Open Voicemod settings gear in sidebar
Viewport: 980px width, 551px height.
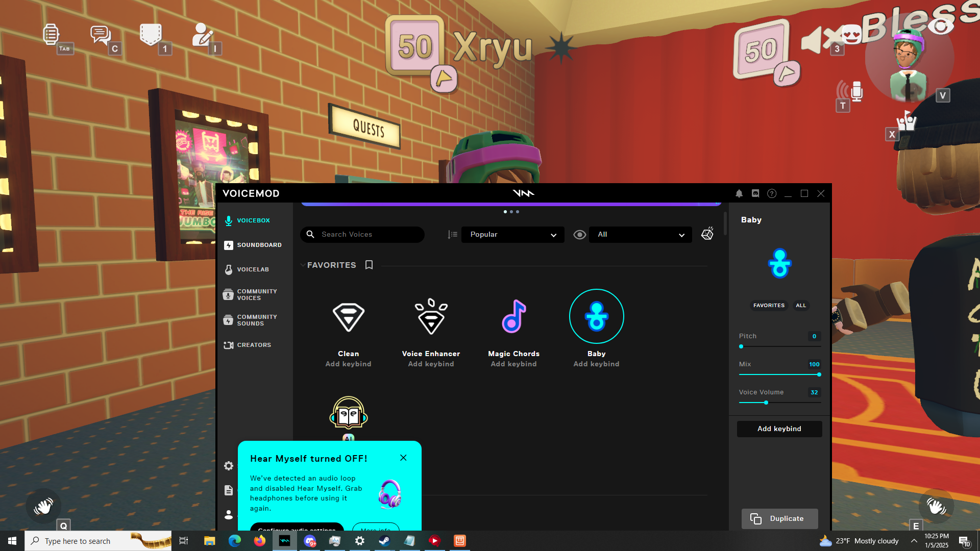coord(229,466)
